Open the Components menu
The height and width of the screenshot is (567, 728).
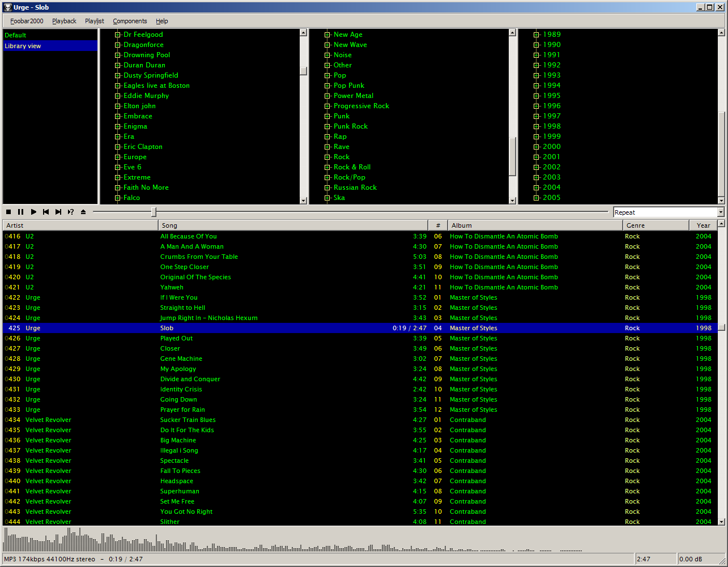click(130, 21)
